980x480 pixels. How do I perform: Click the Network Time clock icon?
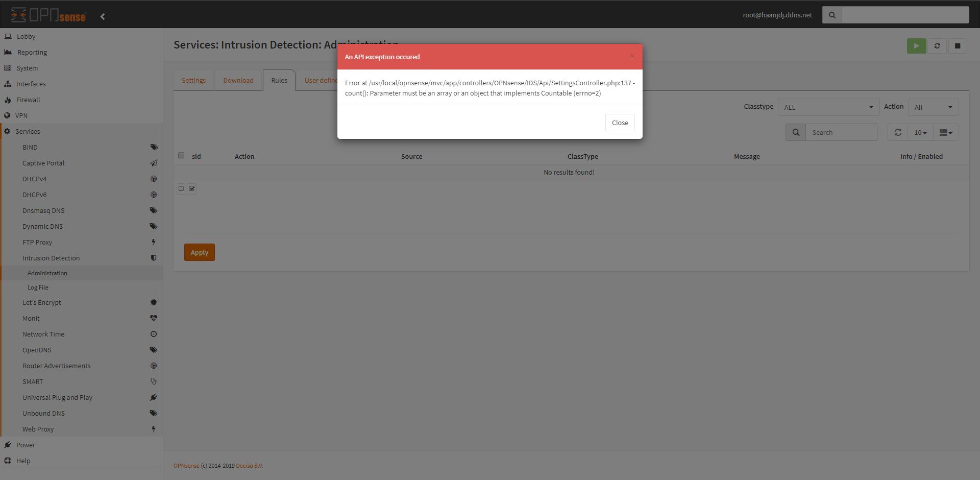154,334
